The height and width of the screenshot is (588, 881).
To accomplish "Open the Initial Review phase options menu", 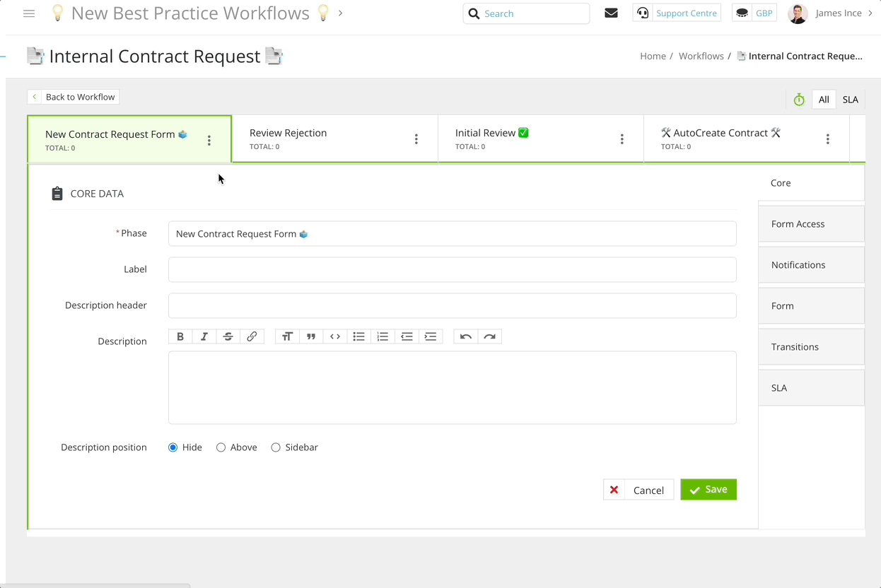I will coord(622,139).
